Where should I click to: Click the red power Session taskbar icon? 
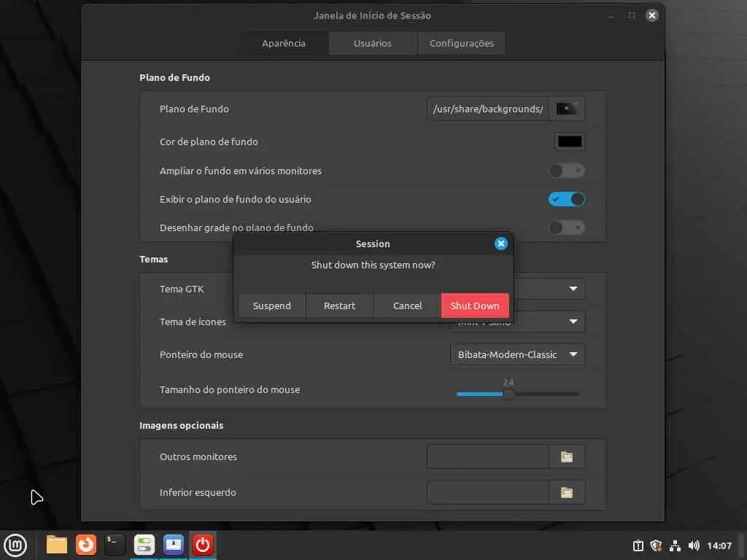[203, 545]
